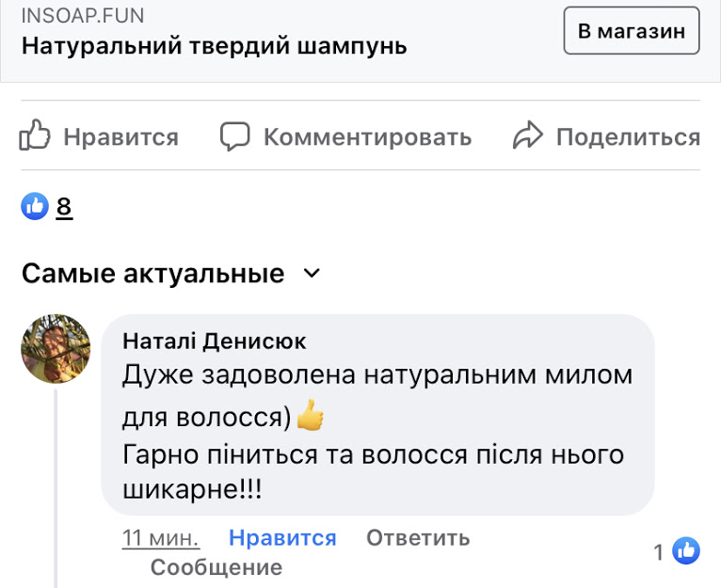The height and width of the screenshot is (588, 721).
Task: Open Наталі Денисюк's profile avatar
Action: pos(56,349)
